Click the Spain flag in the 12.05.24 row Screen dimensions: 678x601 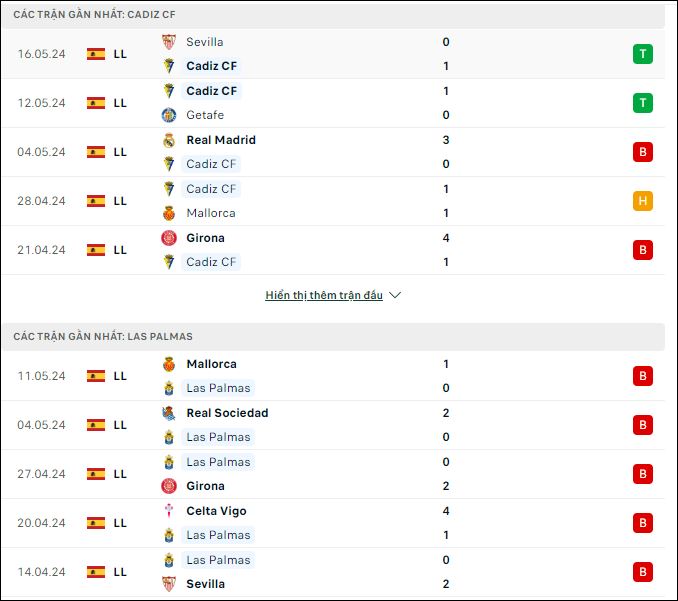pos(96,103)
